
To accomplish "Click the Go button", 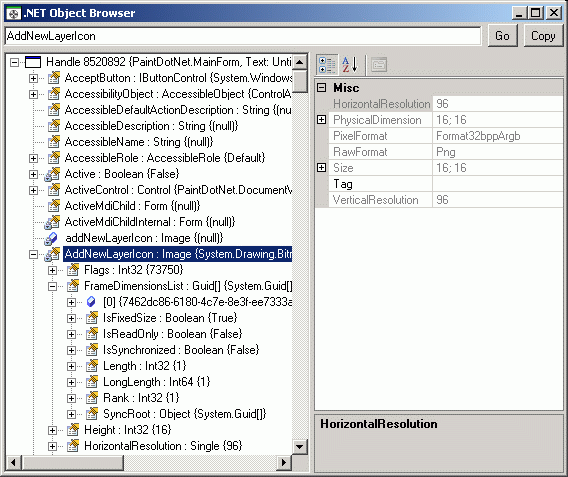I will [502, 36].
